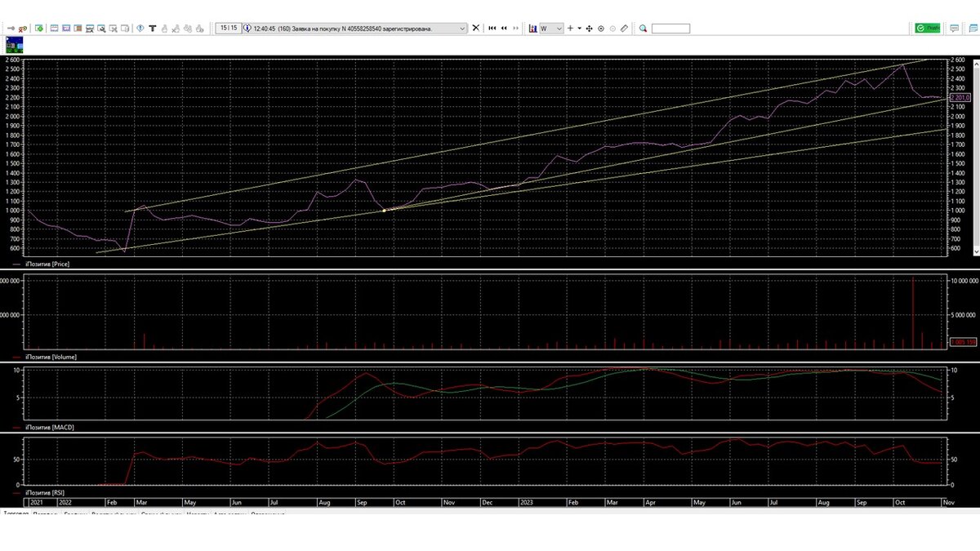Open the small arrow beside the plus tool
The height and width of the screenshot is (551, 980).
point(579,29)
